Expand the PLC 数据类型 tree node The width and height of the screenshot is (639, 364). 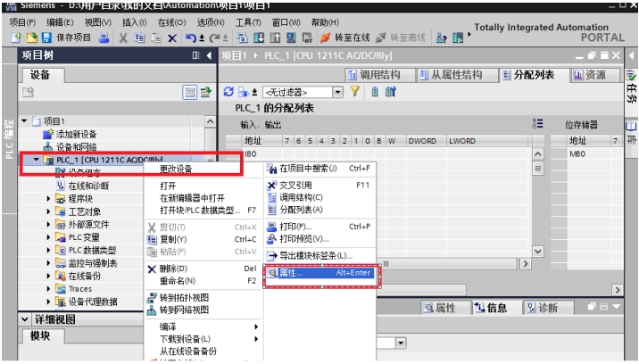coord(48,250)
